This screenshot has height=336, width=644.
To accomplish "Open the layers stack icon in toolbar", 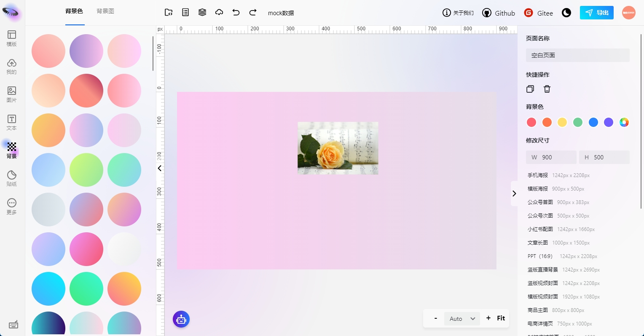I will [202, 13].
